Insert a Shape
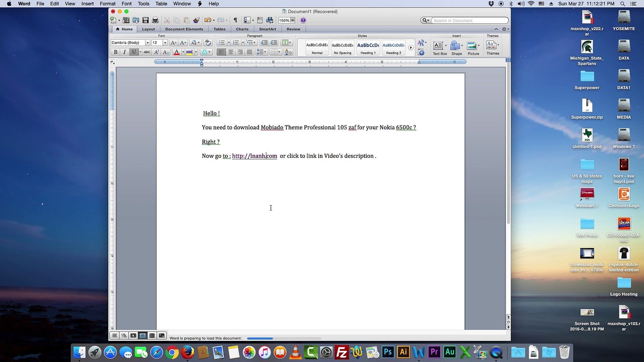The image size is (644, 362). coord(456,48)
